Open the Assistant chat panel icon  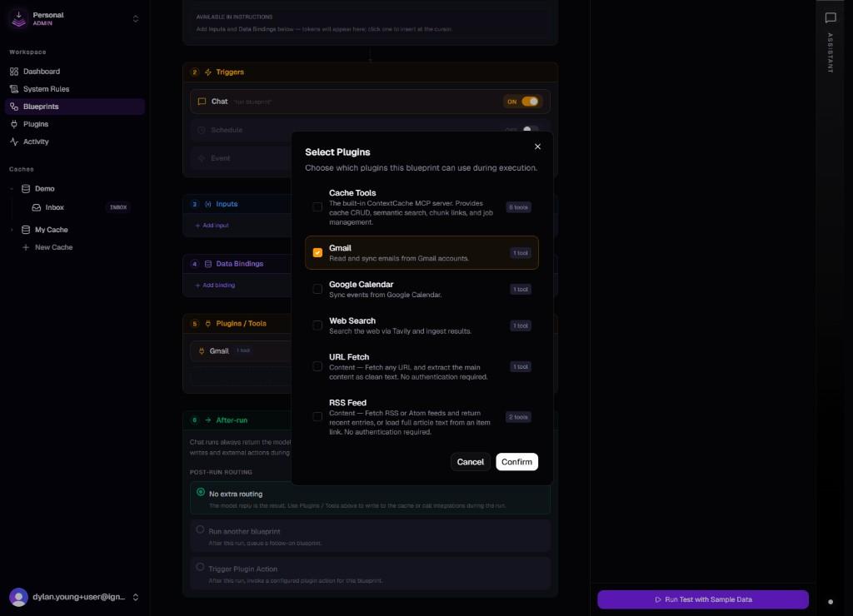pyautogui.click(x=830, y=18)
